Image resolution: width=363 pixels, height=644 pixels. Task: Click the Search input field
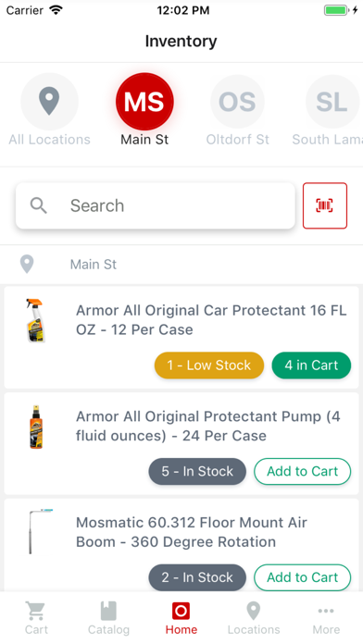pyautogui.click(x=156, y=205)
